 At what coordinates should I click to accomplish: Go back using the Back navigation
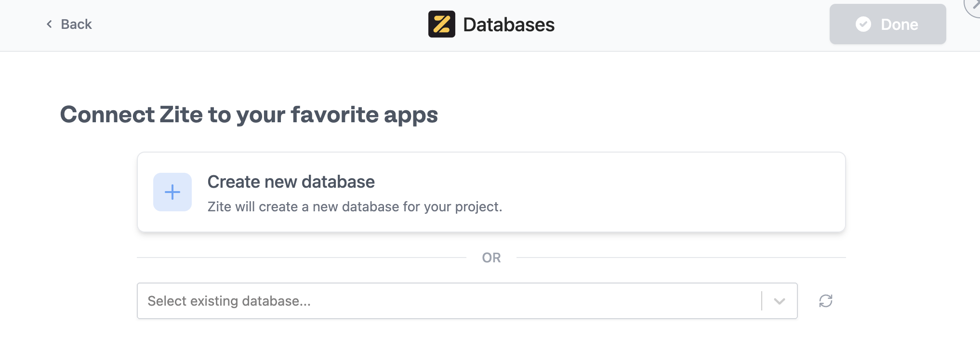(68, 24)
